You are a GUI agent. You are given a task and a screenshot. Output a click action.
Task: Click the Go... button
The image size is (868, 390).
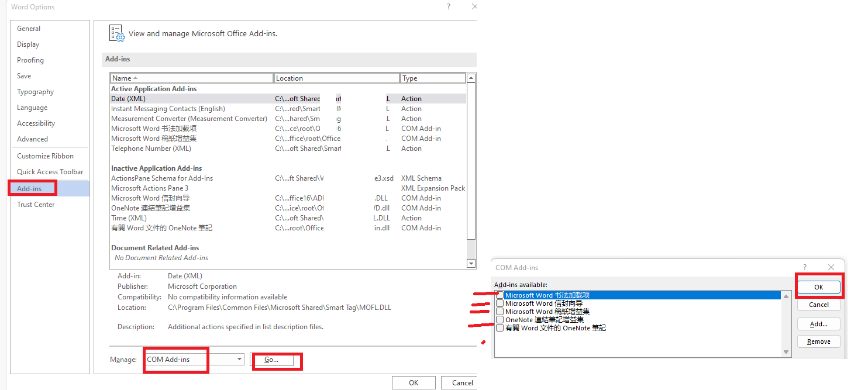[x=271, y=360]
